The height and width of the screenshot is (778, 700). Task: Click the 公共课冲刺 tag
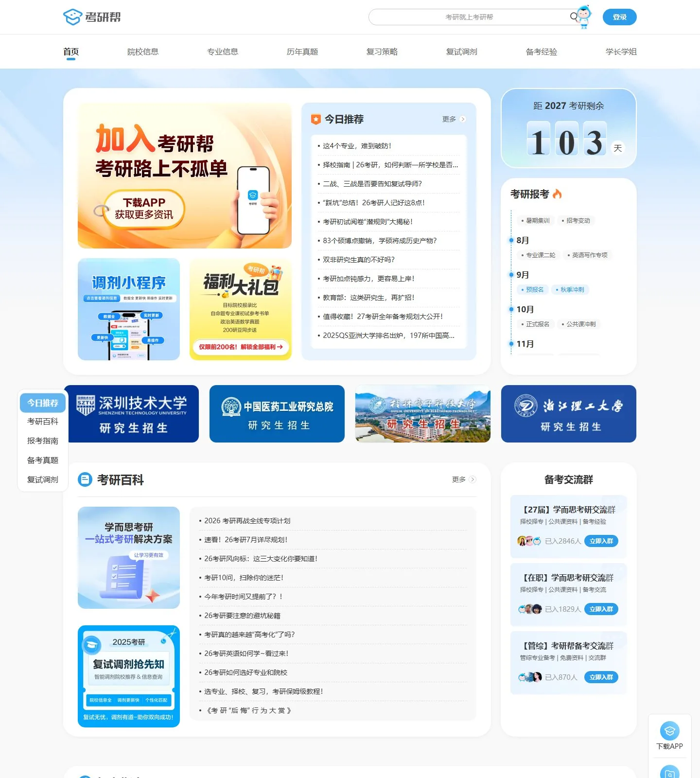click(578, 324)
